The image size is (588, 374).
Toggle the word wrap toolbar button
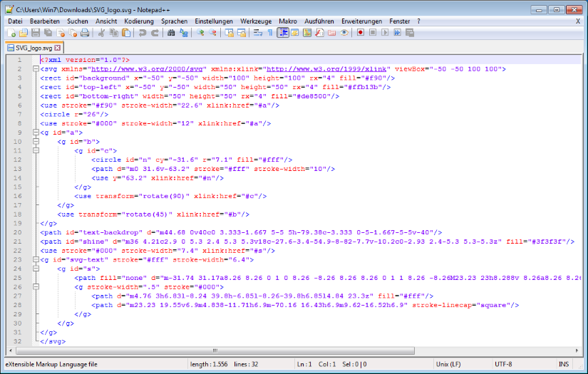coord(257,33)
